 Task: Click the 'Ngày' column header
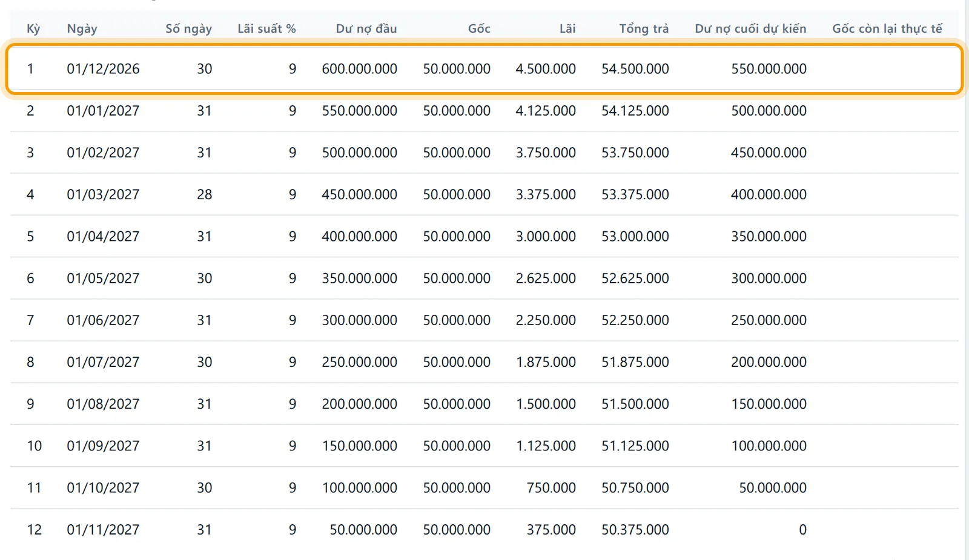tap(82, 28)
